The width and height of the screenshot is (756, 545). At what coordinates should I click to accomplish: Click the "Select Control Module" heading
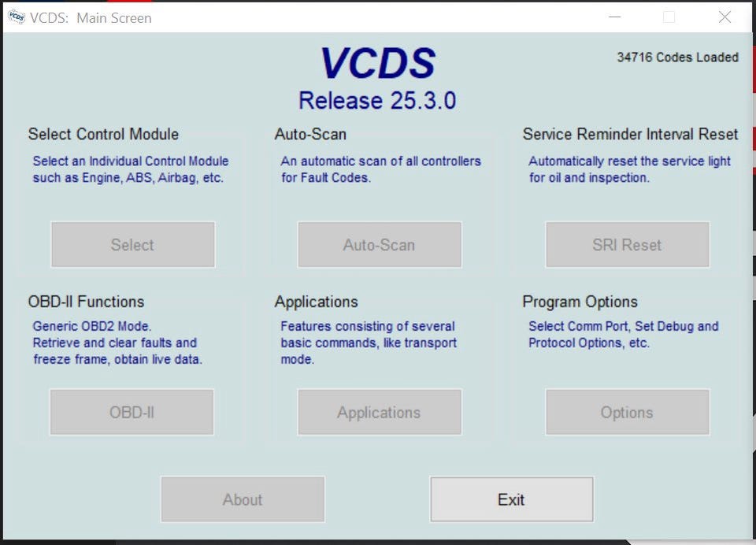click(x=103, y=134)
